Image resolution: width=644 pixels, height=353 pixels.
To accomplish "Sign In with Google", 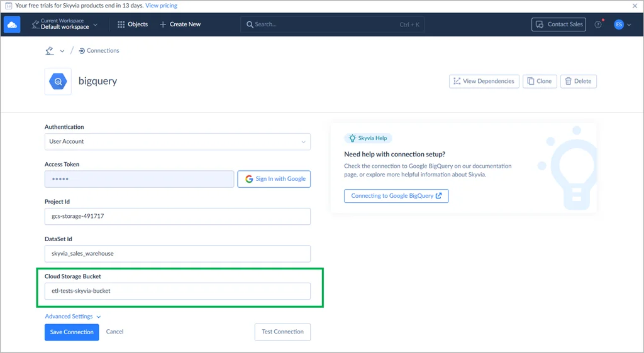I will click(274, 179).
